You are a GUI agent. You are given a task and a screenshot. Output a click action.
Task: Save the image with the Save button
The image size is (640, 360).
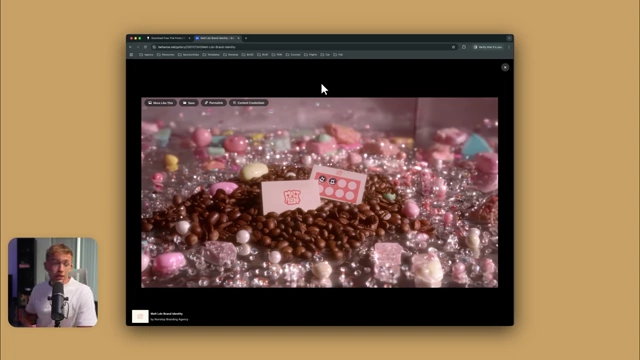click(189, 103)
